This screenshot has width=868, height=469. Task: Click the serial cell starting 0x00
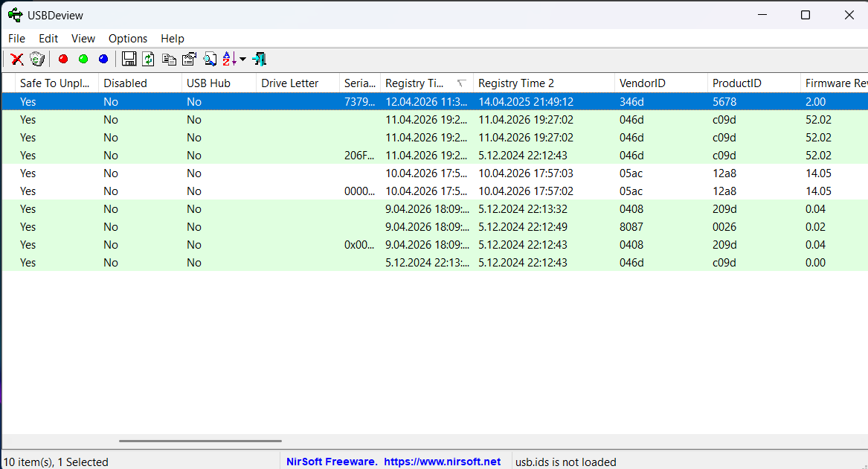coord(359,244)
